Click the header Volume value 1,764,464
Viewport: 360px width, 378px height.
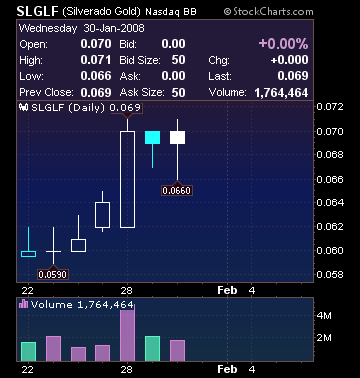pos(281,93)
